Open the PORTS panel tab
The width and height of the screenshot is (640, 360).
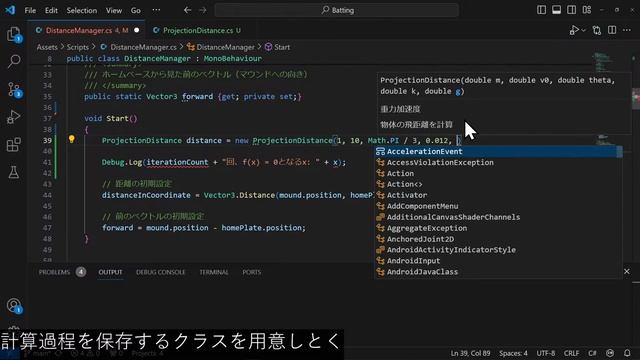click(x=251, y=272)
